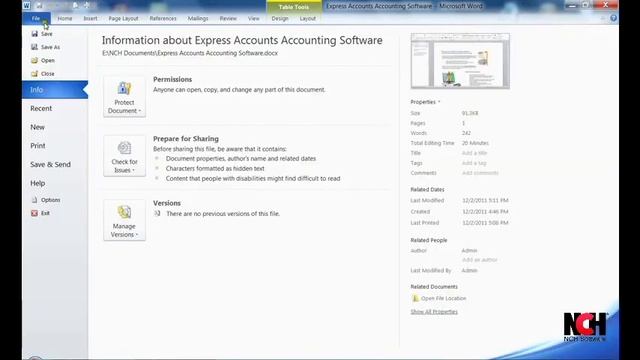Open the Table Tools Layout tab
640x360 pixels.
(307, 18)
